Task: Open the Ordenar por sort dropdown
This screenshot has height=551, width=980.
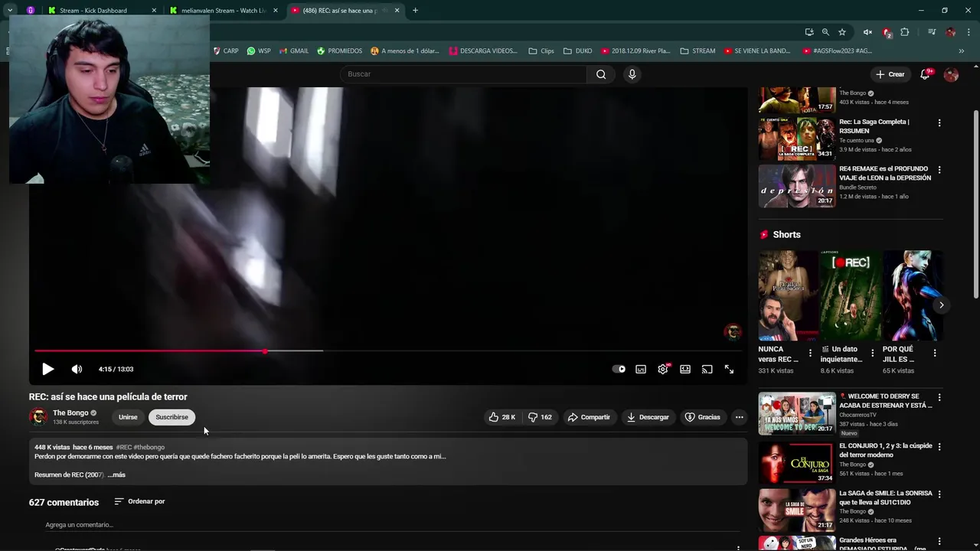Action: 139,501
